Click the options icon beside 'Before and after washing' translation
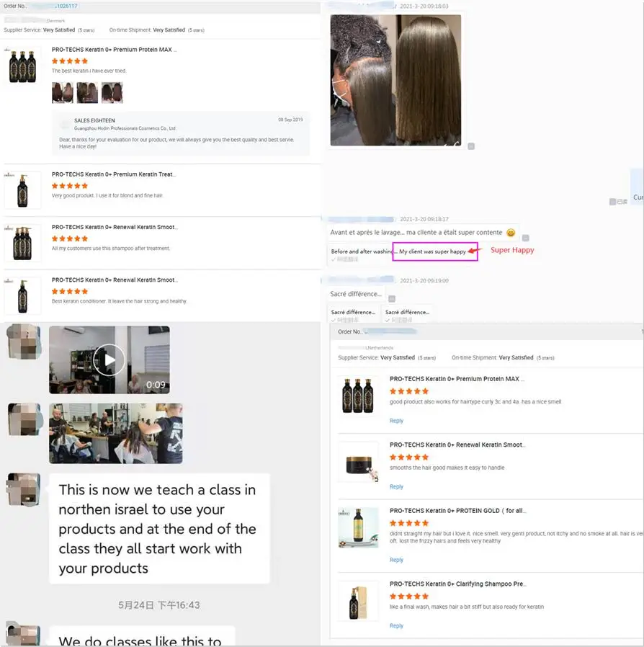The height and width of the screenshot is (647, 644). coord(525,238)
